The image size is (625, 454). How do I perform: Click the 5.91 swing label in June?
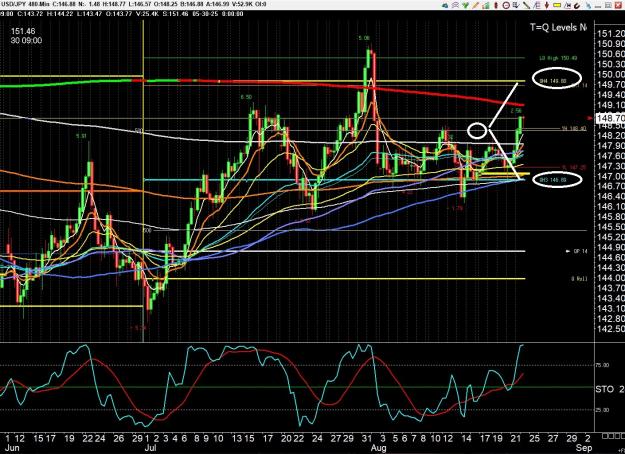tap(81, 136)
